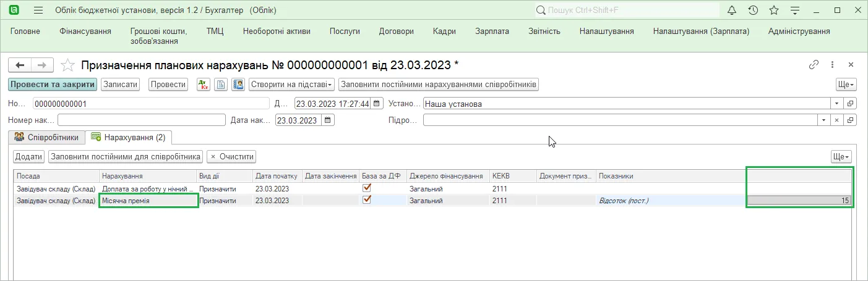The height and width of the screenshot is (281, 868).
Task: Click the Провести button
Action: 168,85
